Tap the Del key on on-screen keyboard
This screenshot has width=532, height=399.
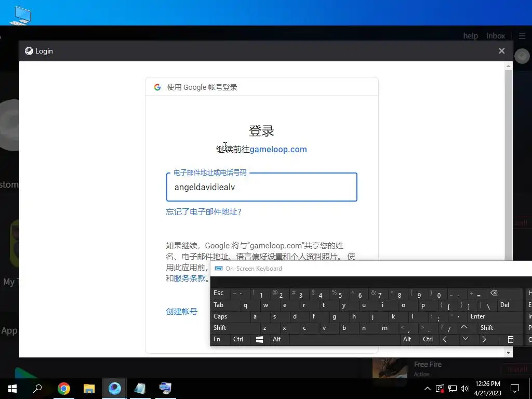[x=510, y=305]
